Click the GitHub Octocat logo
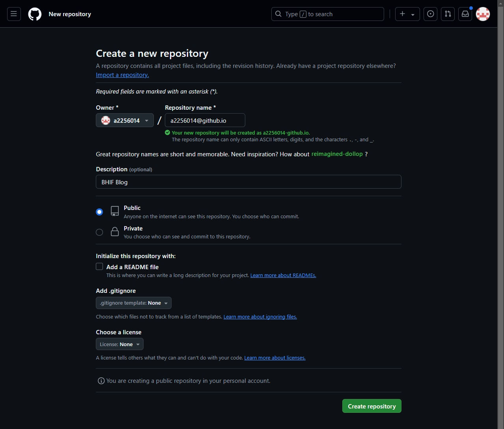Viewport: 504px width, 429px height. [x=35, y=14]
